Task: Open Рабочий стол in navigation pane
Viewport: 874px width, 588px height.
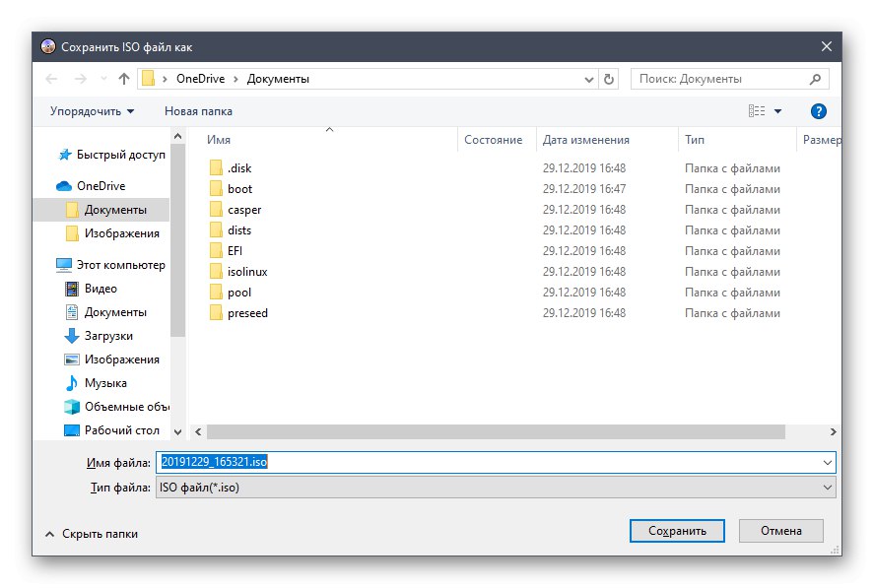Action: pos(112,430)
